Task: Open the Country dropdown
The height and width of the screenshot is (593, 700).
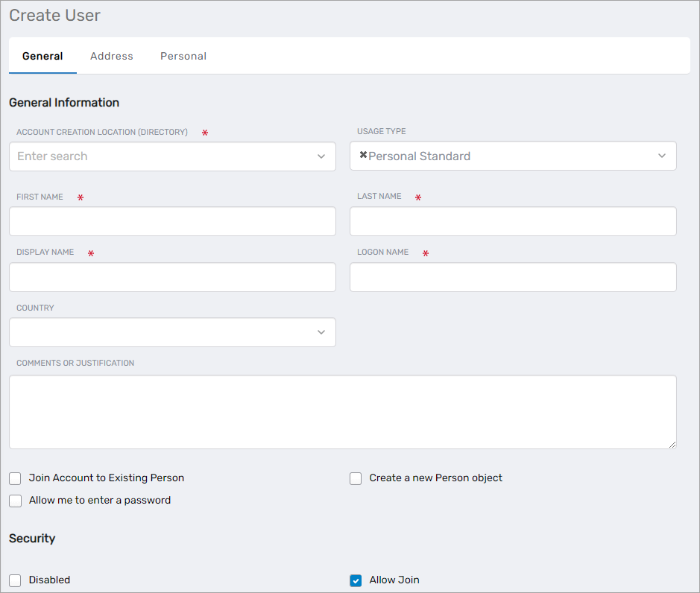Action: (321, 332)
